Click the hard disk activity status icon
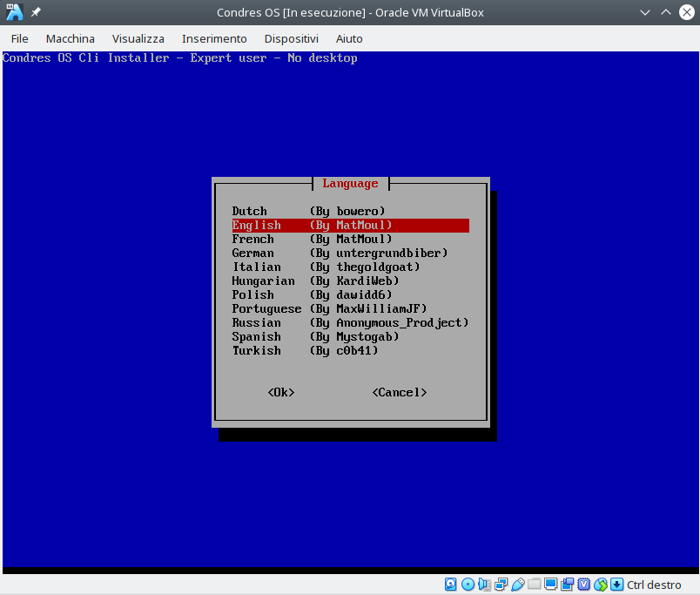The width and height of the screenshot is (700, 595). (451, 585)
